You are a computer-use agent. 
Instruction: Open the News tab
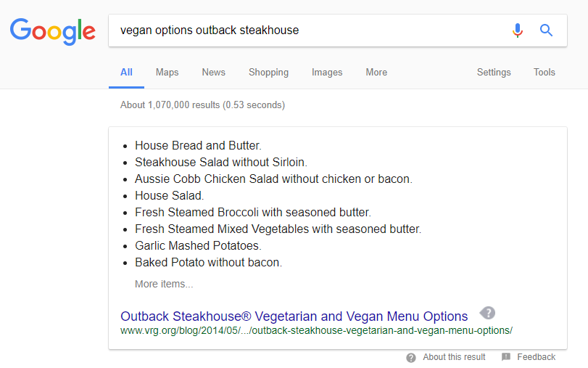[x=214, y=72]
